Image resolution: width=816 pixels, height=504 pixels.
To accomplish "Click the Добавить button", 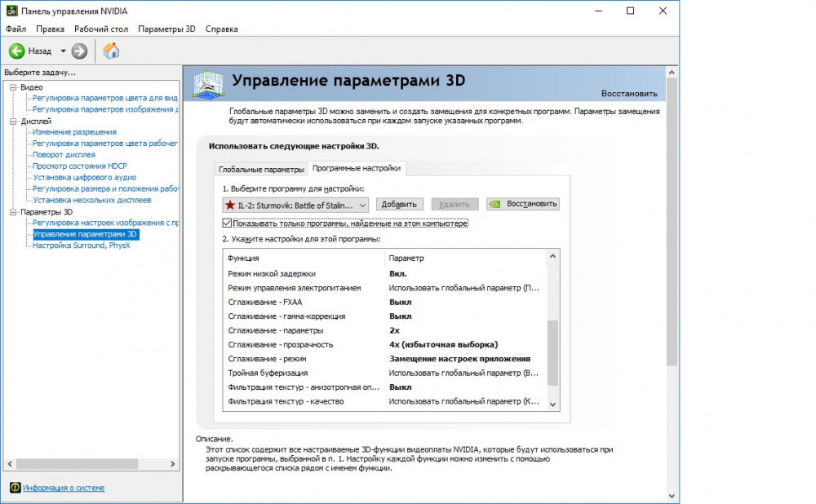I will (399, 205).
